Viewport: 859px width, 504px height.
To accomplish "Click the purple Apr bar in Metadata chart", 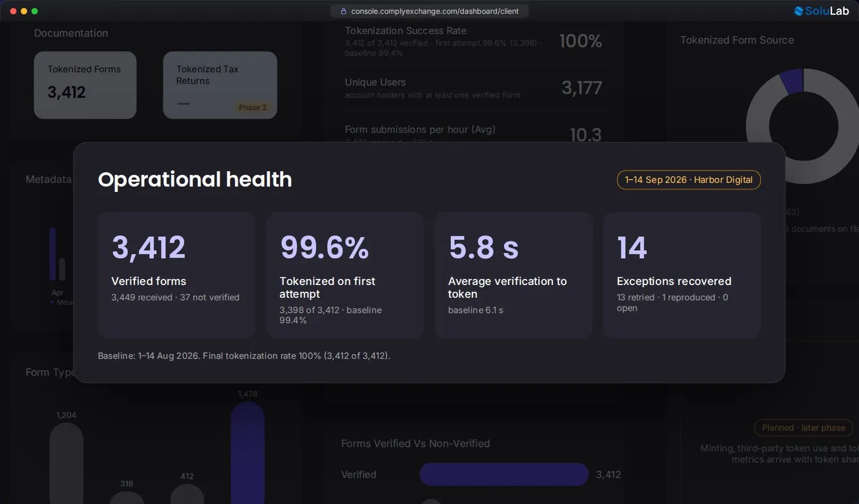I will (53, 254).
